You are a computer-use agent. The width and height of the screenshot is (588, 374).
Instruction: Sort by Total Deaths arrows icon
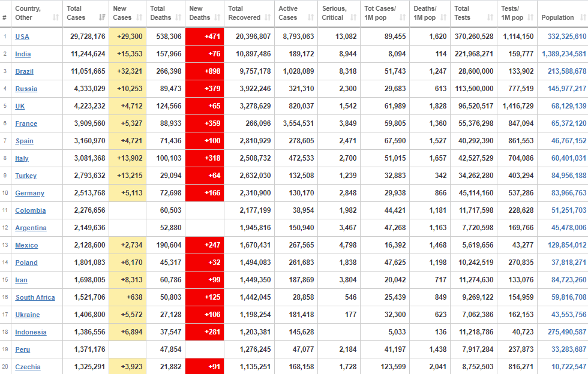pyautogui.click(x=179, y=17)
